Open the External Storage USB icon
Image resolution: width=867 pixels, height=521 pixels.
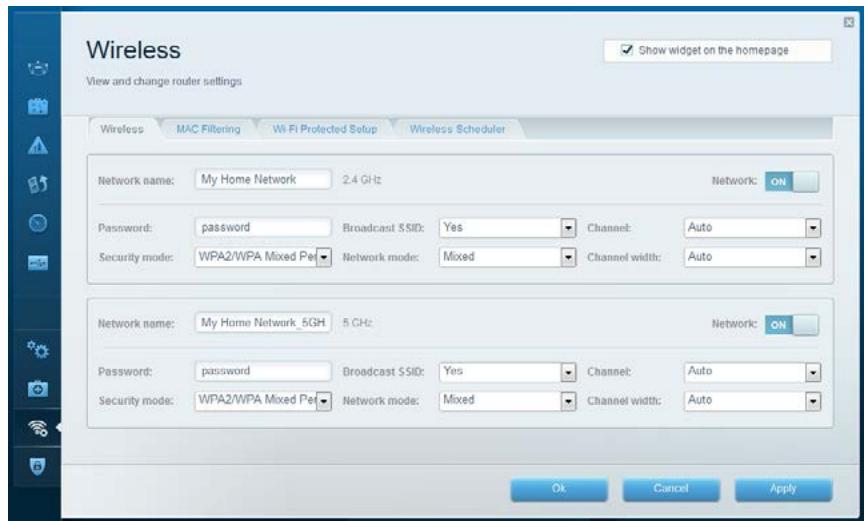click(x=38, y=263)
